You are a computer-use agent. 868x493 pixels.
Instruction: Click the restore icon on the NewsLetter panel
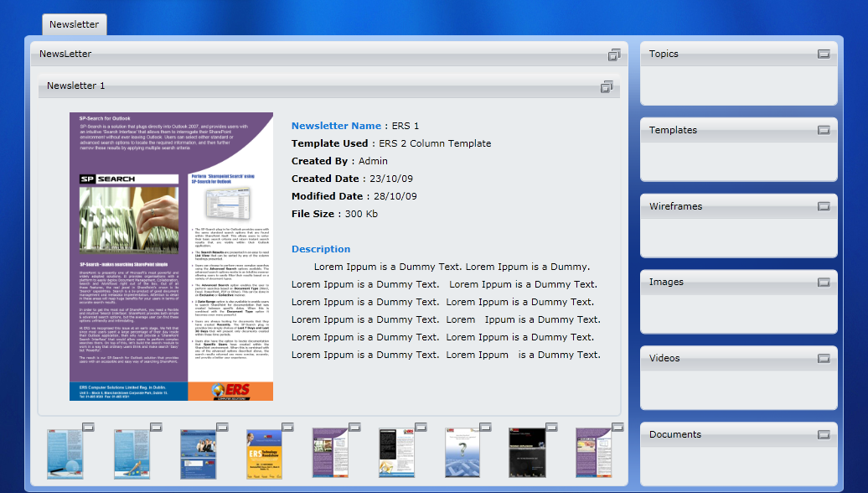pyautogui.click(x=614, y=54)
